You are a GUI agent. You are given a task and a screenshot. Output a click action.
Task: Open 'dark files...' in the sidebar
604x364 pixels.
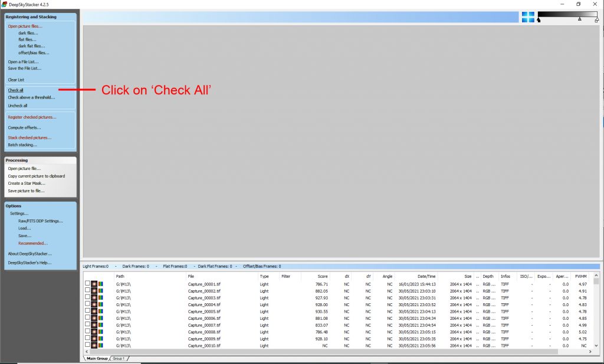(28, 33)
